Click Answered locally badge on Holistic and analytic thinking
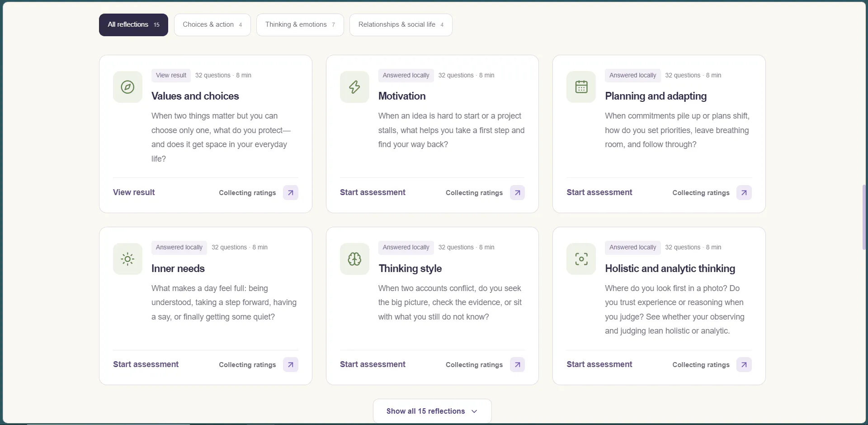 tap(632, 247)
